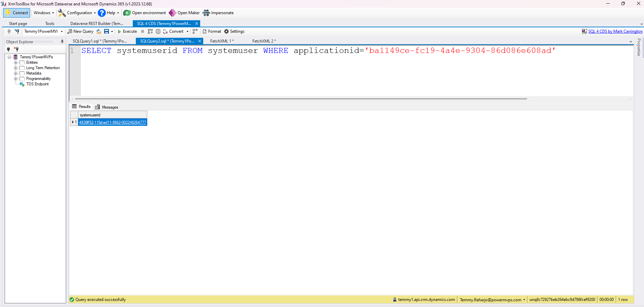Click Convert to FetchXML button

pos(173,31)
